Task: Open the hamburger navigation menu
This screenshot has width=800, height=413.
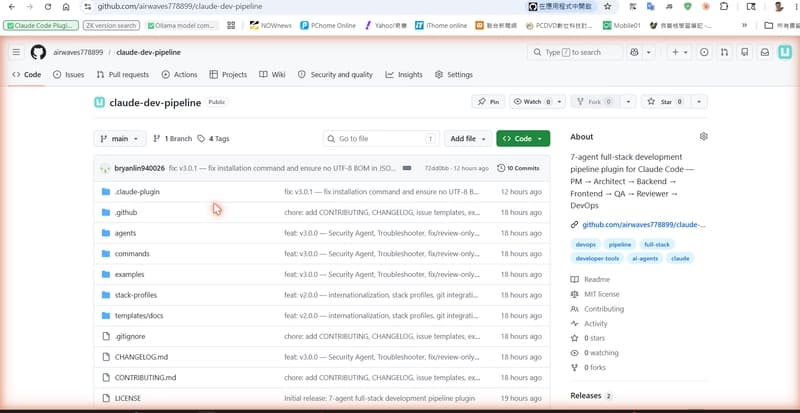Action: click(16, 52)
